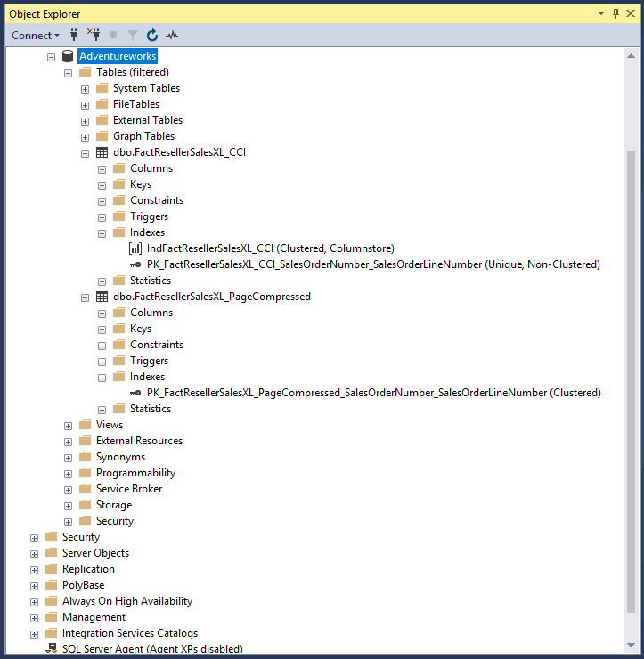Click the External Resources folder icon

tap(86, 440)
